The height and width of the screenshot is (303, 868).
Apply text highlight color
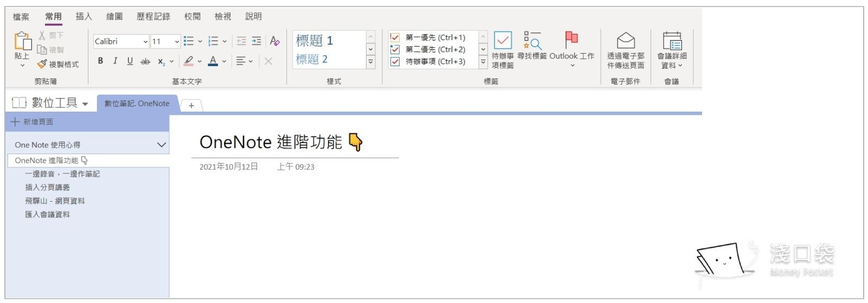189,61
